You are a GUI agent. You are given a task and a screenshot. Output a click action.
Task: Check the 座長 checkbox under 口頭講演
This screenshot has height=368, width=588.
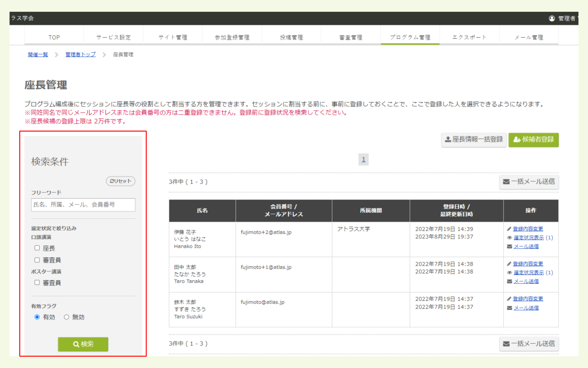37,248
